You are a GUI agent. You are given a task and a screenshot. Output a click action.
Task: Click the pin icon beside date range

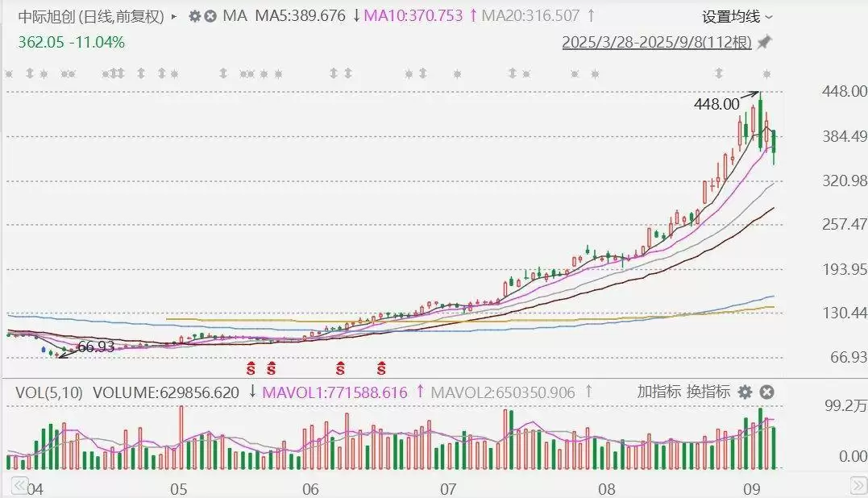[765, 41]
